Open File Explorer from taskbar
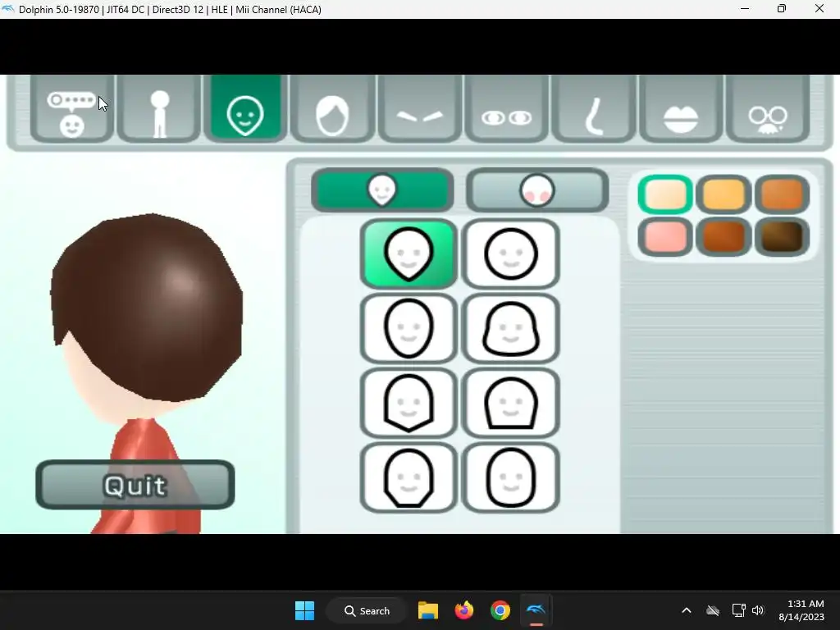 (x=428, y=610)
